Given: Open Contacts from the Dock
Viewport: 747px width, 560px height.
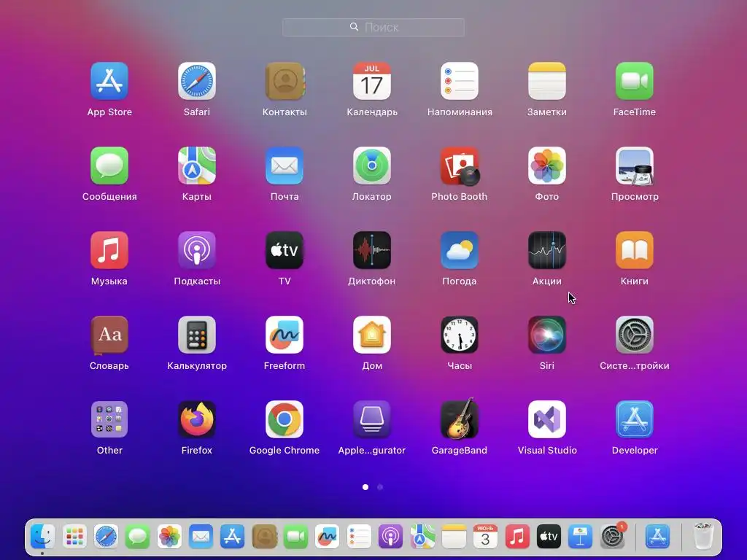Looking at the screenshot, I should coord(264,537).
